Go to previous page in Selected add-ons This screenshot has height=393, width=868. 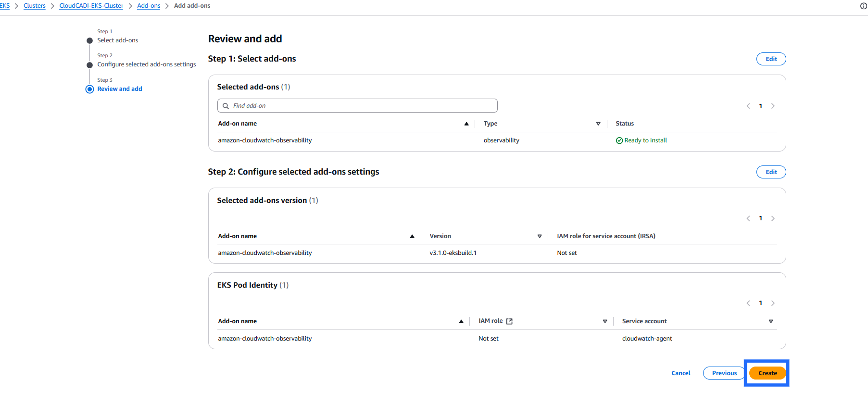748,106
